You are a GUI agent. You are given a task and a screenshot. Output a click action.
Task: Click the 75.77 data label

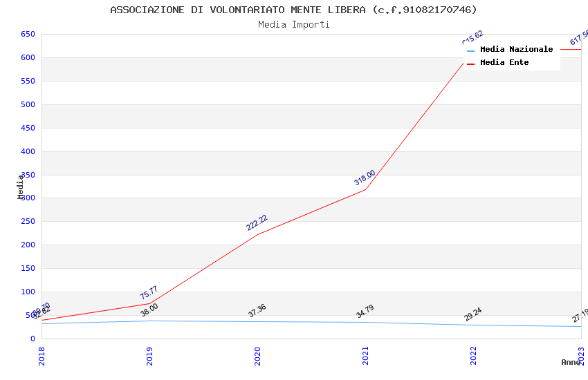click(x=149, y=293)
